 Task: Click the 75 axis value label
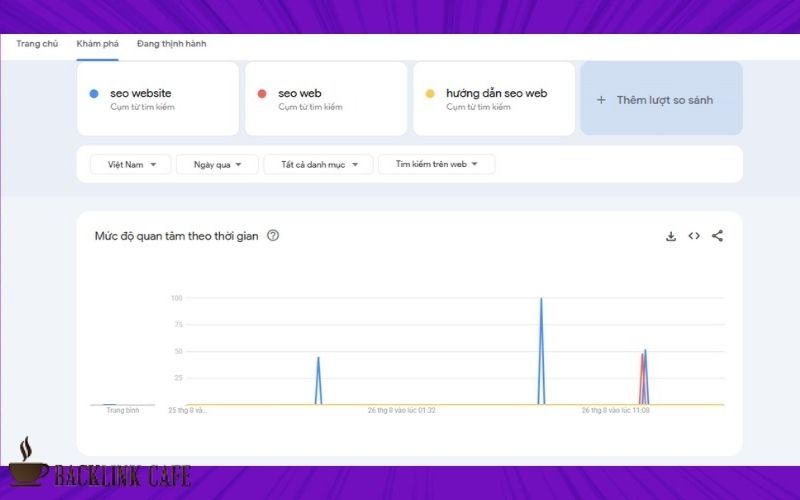pyautogui.click(x=178, y=324)
